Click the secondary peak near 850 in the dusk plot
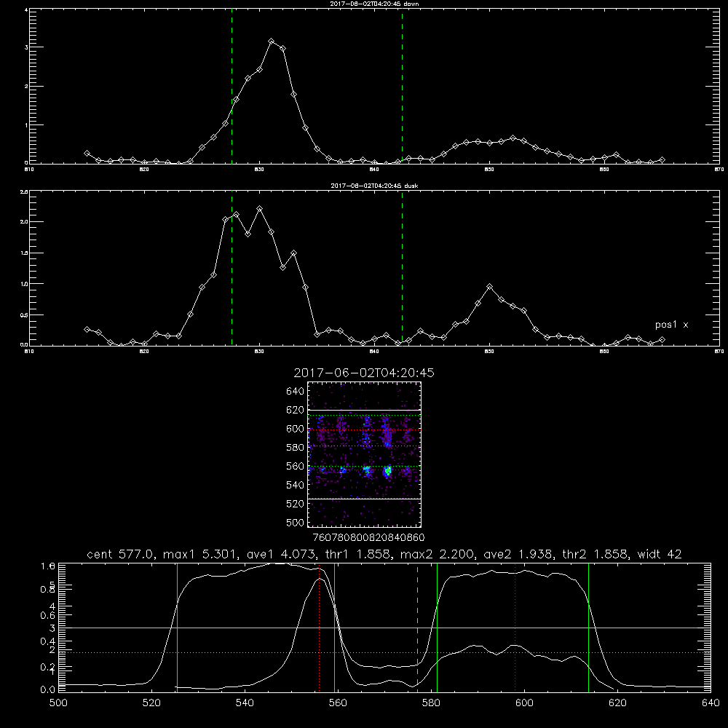The image size is (728, 728). [489, 286]
